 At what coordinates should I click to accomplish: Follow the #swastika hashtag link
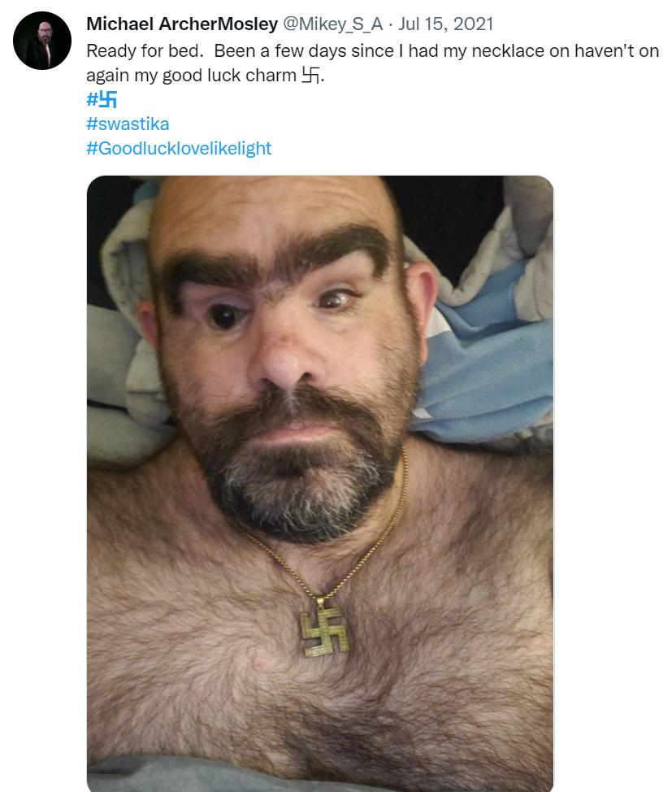click(128, 124)
